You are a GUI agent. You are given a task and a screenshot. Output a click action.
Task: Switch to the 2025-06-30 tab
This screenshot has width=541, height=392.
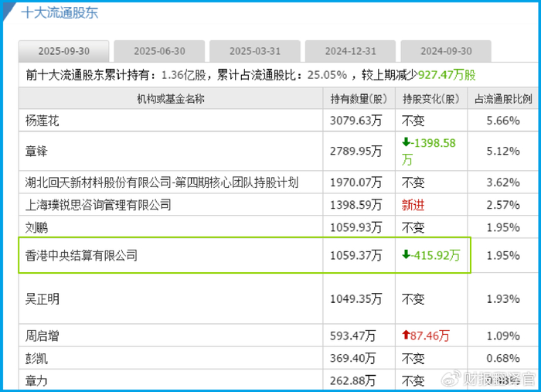(x=159, y=51)
